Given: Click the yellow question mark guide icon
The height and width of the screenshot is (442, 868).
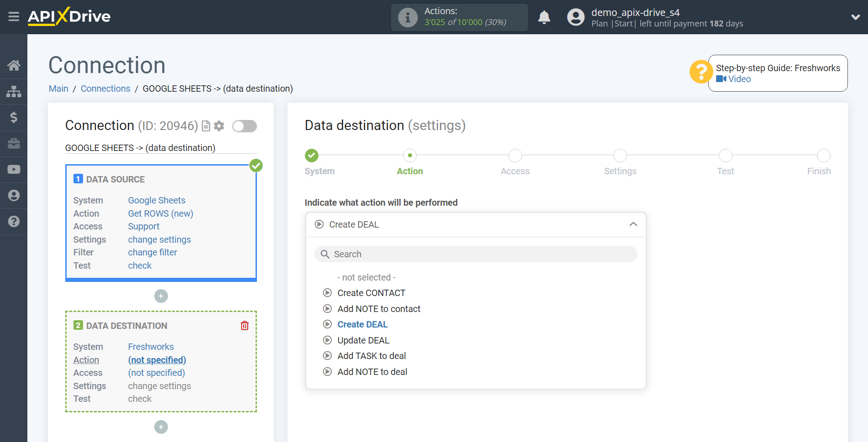Looking at the screenshot, I should click(701, 72).
